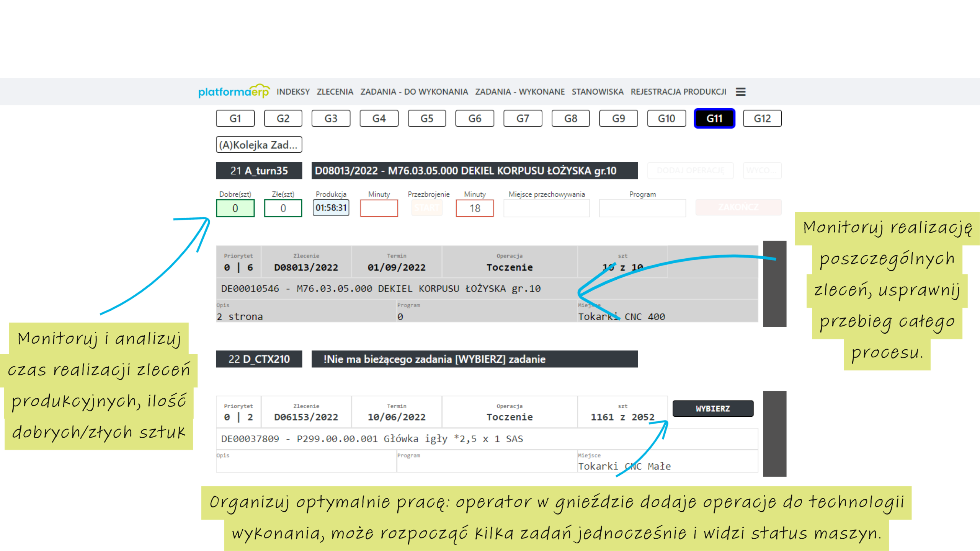The width and height of the screenshot is (980, 551).
Task: Open ZADANIA - DO WYKONANIA page
Action: (414, 92)
